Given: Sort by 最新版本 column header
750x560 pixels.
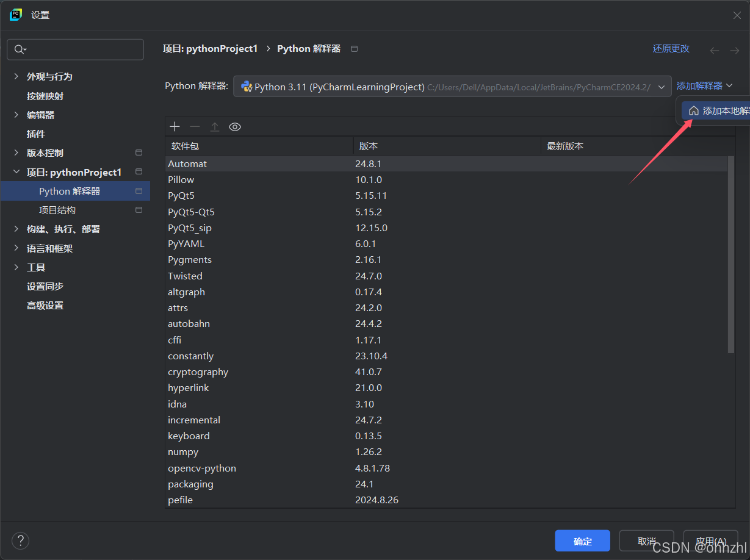Looking at the screenshot, I should (638, 146).
